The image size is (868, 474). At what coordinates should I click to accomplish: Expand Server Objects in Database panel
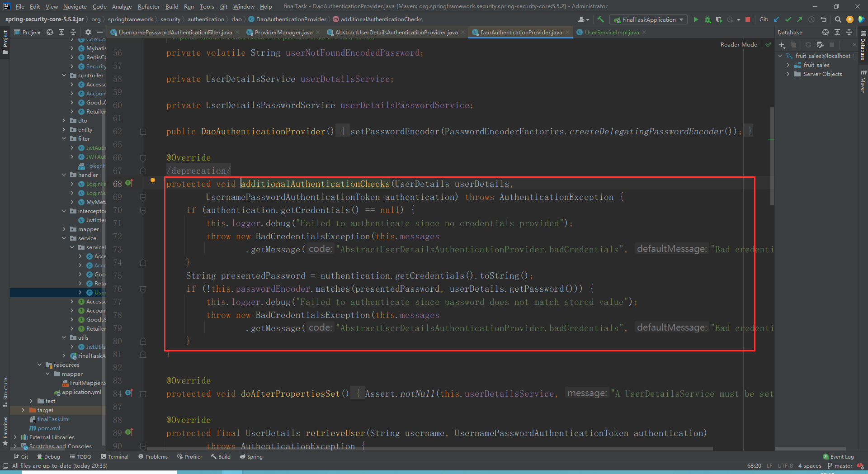click(x=788, y=74)
